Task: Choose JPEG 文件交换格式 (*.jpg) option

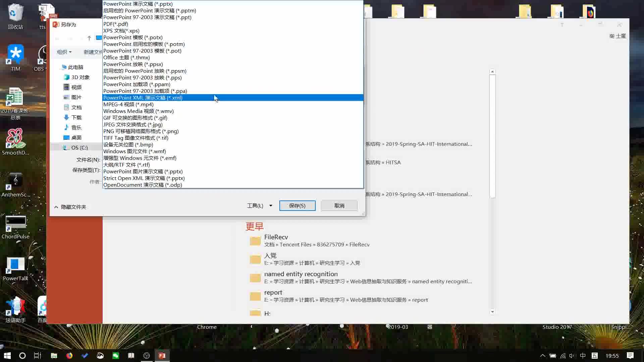Action: click(x=233, y=124)
